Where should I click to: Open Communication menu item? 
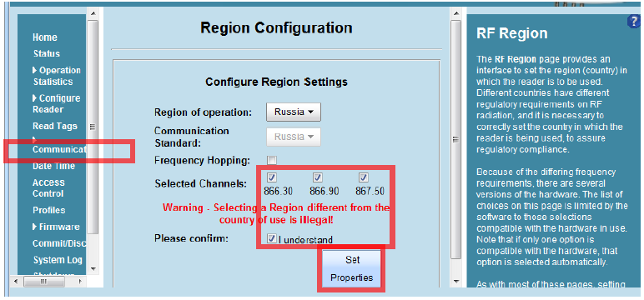point(59,149)
